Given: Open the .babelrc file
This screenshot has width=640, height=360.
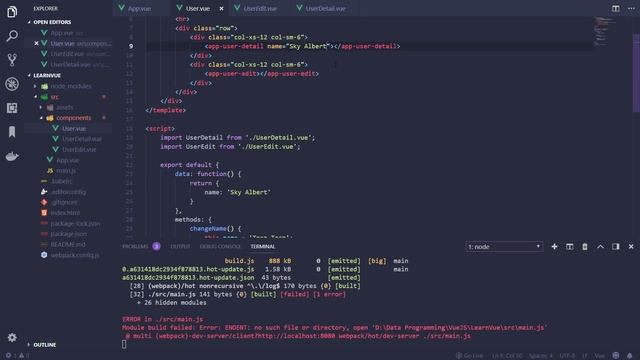Looking at the screenshot, I should point(67,181).
